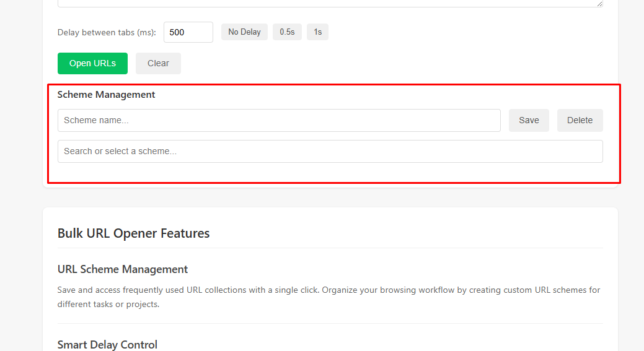Click the Delay between tabs (ms) label
This screenshot has width=644, height=351.
pyautogui.click(x=107, y=32)
